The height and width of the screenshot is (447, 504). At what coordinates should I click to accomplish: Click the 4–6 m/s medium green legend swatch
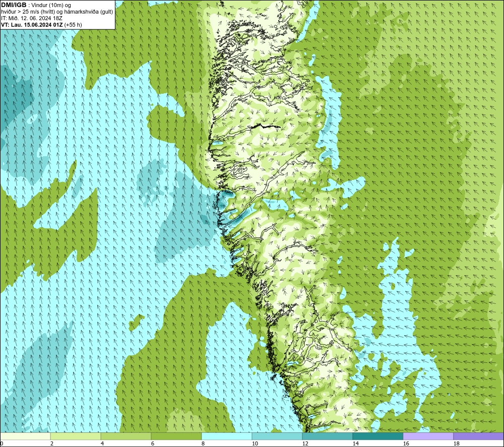(125, 436)
